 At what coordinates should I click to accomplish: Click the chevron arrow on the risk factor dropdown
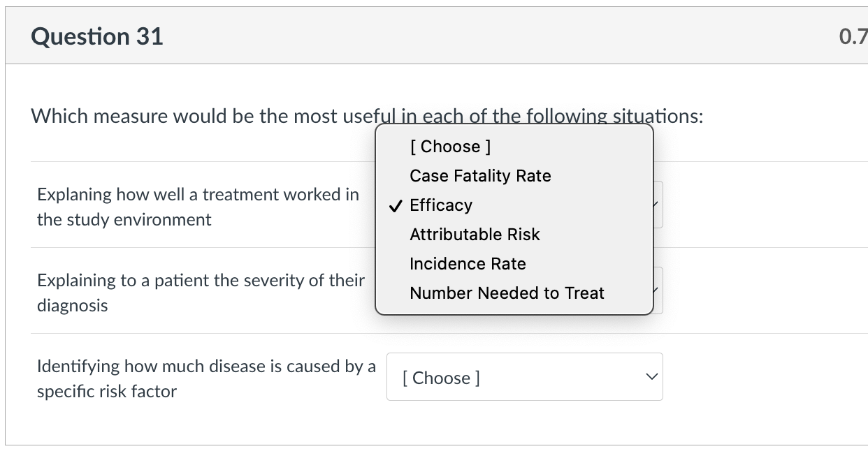651,377
